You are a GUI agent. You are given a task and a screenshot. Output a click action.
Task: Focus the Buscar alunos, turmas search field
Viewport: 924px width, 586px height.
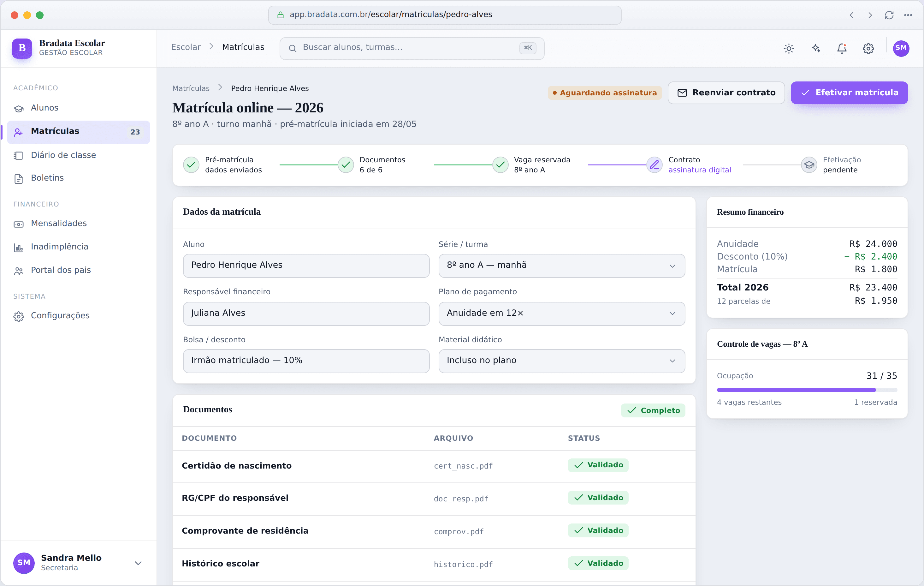412,48
